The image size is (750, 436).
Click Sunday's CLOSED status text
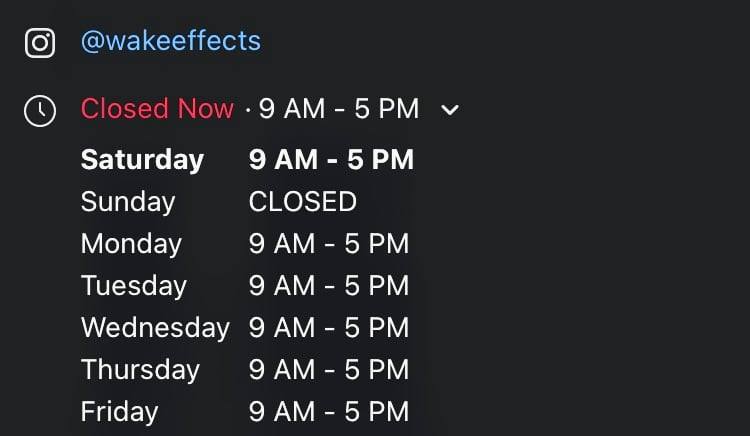[303, 202]
